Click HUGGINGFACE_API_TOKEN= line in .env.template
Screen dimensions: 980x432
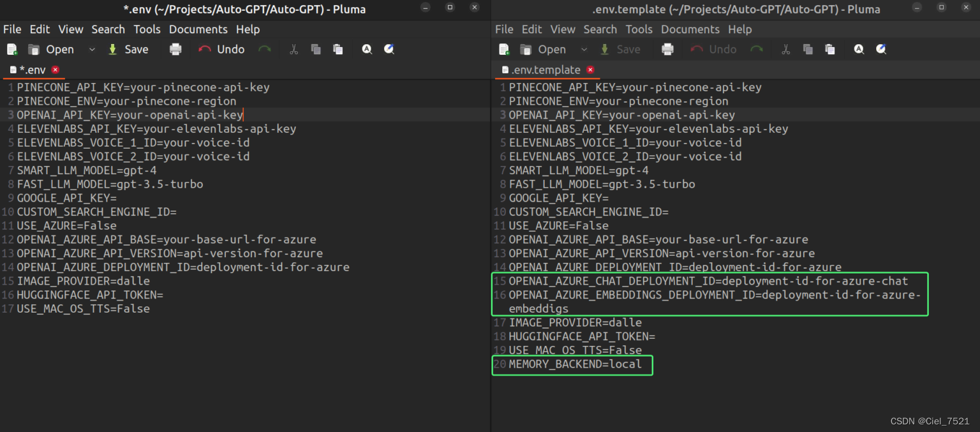582,336
